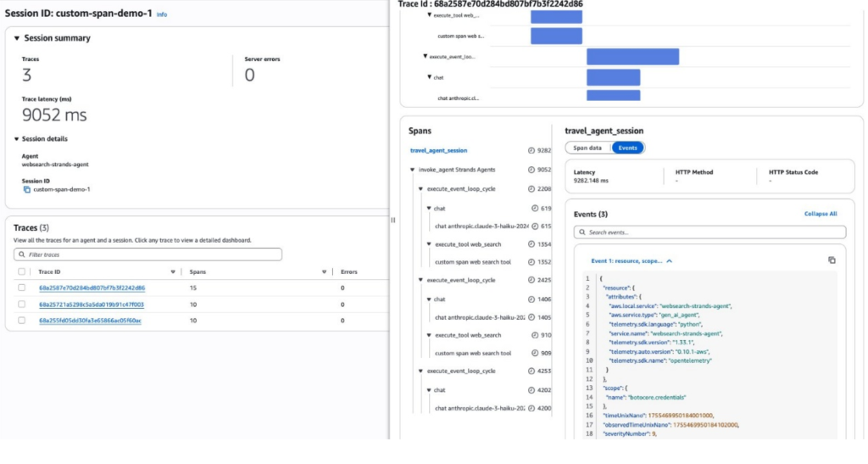Screen dimensions: 868x464
Task: Click websearch-strands-agent agent name
Action: coord(55,165)
